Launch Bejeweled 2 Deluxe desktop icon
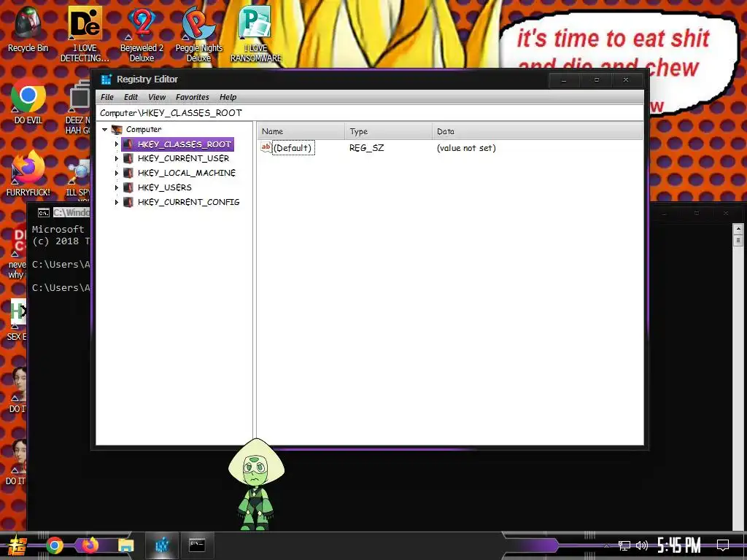The width and height of the screenshot is (747, 560). pos(142,34)
